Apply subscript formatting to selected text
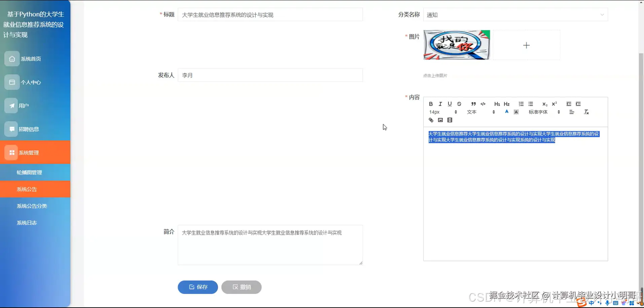The width and height of the screenshot is (644, 308). click(545, 104)
